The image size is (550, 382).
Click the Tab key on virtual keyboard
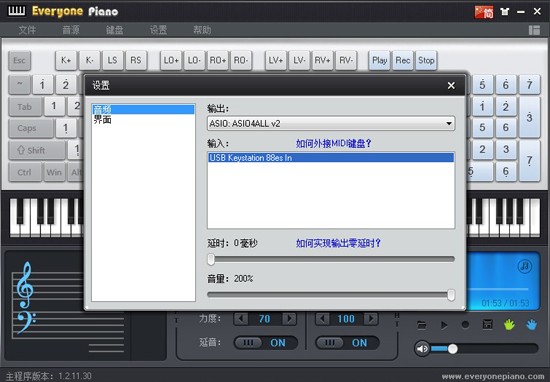point(25,107)
